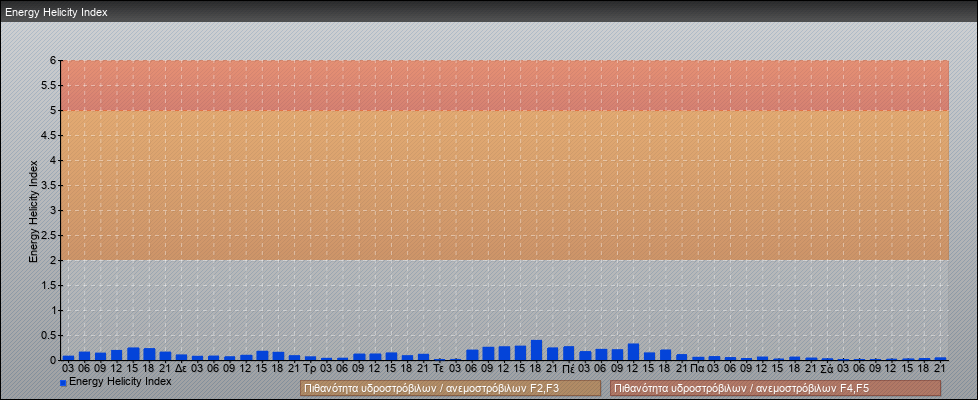Click the y-axis value 1.5

tap(49, 285)
